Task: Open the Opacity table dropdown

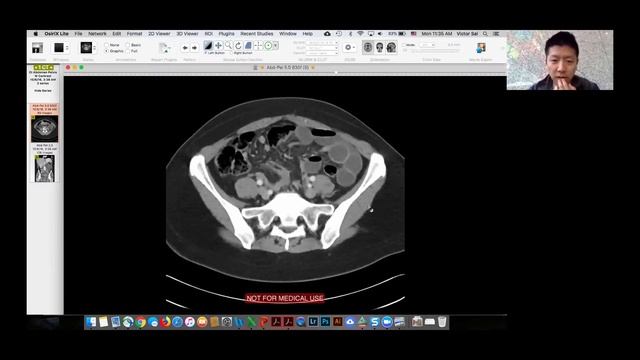Action: pyautogui.click(x=322, y=53)
